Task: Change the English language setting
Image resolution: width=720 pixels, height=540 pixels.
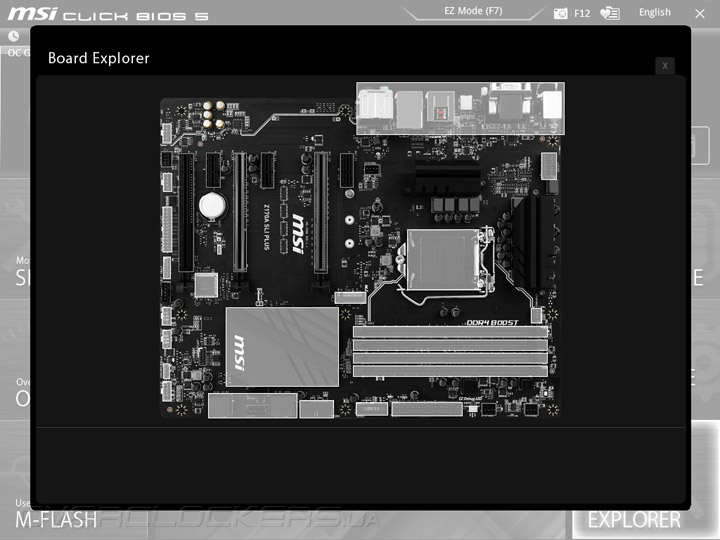Action: (x=655, y=12)
